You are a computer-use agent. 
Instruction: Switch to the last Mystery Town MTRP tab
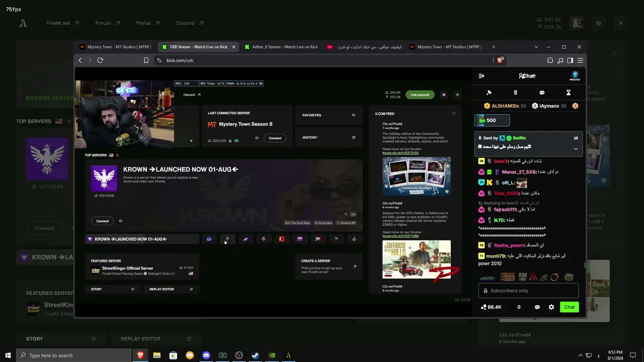click(x=446, y=47)
